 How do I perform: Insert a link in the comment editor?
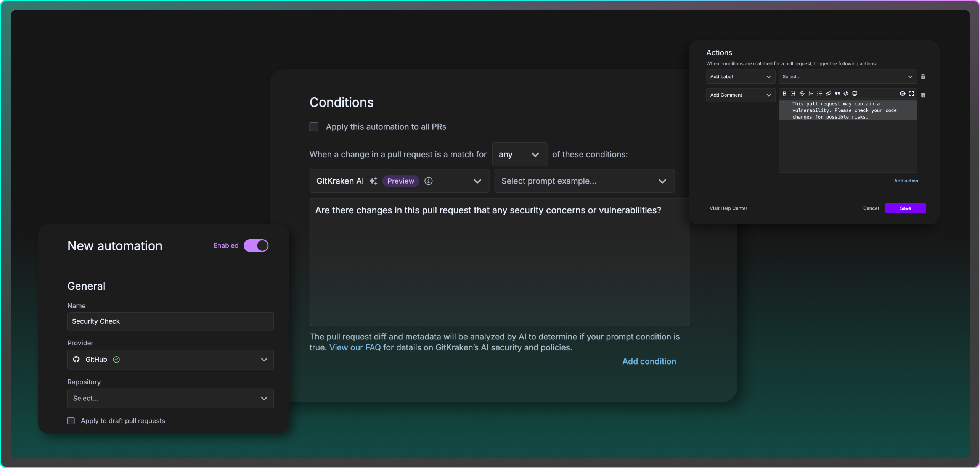point(828,94)
